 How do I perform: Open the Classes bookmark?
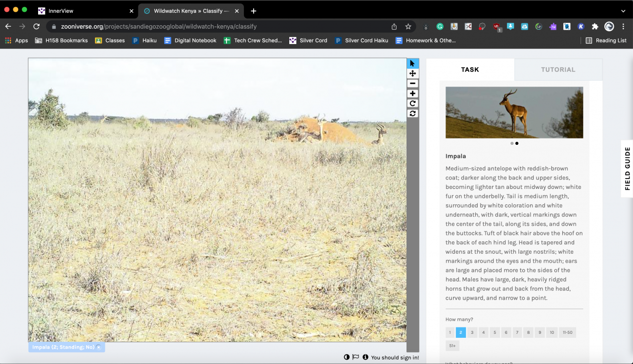[110, 41]
